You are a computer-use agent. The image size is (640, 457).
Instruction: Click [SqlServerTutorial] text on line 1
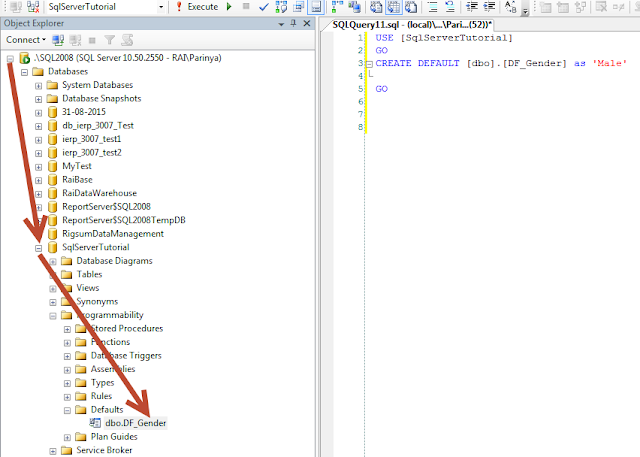coord(456,38)
